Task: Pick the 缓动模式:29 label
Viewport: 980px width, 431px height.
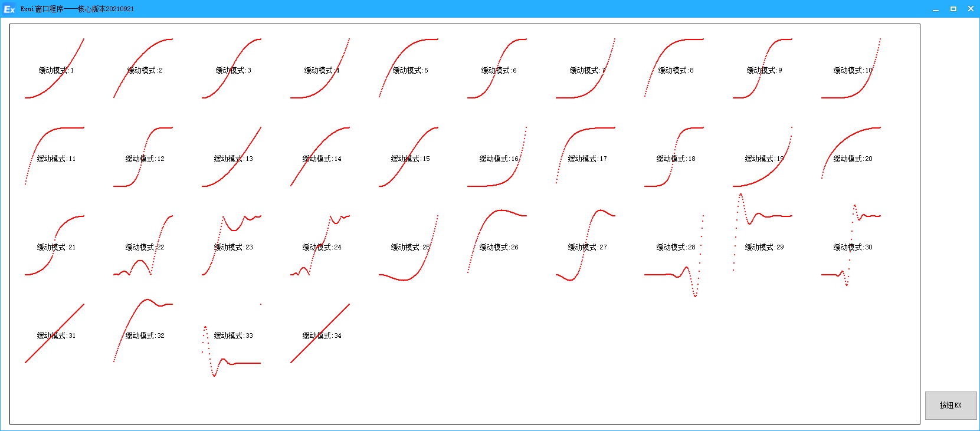Action: (765, 247)
